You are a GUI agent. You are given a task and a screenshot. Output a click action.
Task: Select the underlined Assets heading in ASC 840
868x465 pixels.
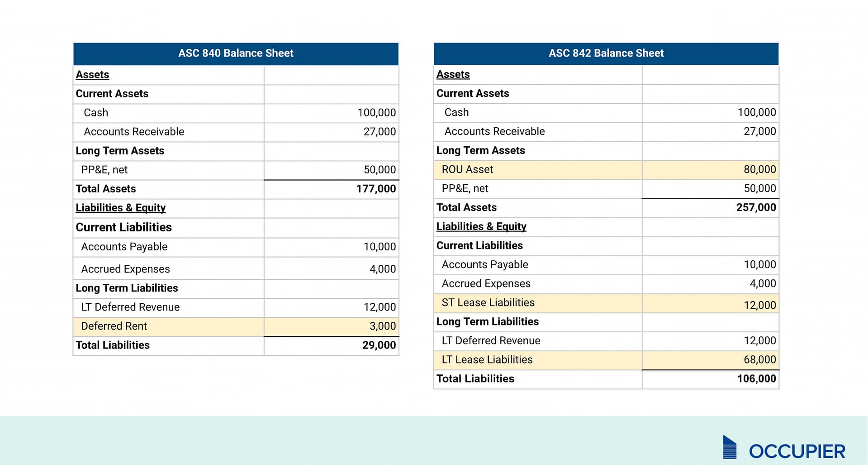(92, 74)
